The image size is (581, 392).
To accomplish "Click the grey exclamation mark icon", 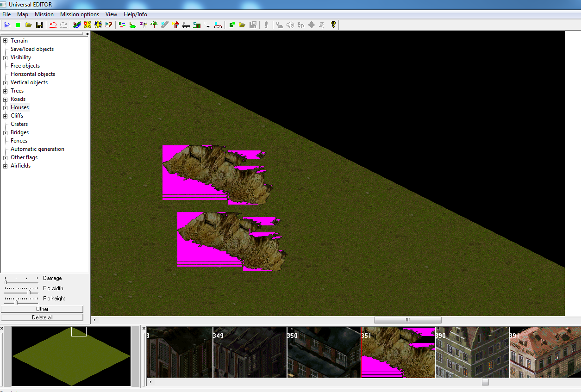I will coord(266,25).
